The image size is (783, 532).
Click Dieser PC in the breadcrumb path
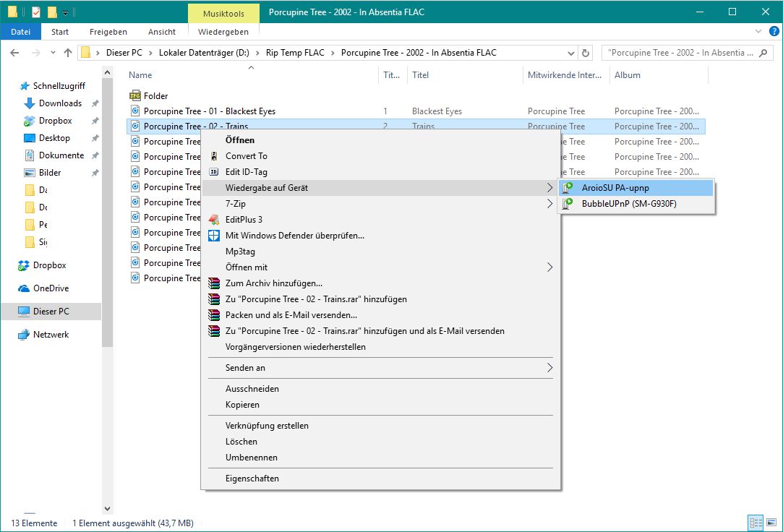coord(124,53)
